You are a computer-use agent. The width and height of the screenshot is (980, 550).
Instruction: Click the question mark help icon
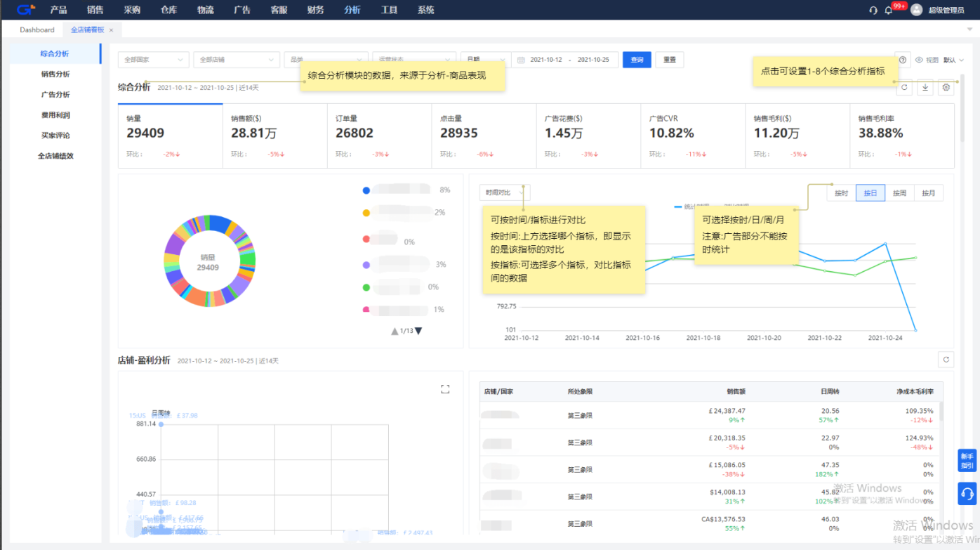(903, 60)
